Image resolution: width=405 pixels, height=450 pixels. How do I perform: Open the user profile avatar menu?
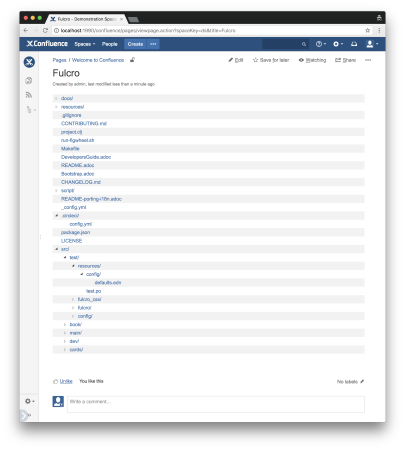pos(372,44)
